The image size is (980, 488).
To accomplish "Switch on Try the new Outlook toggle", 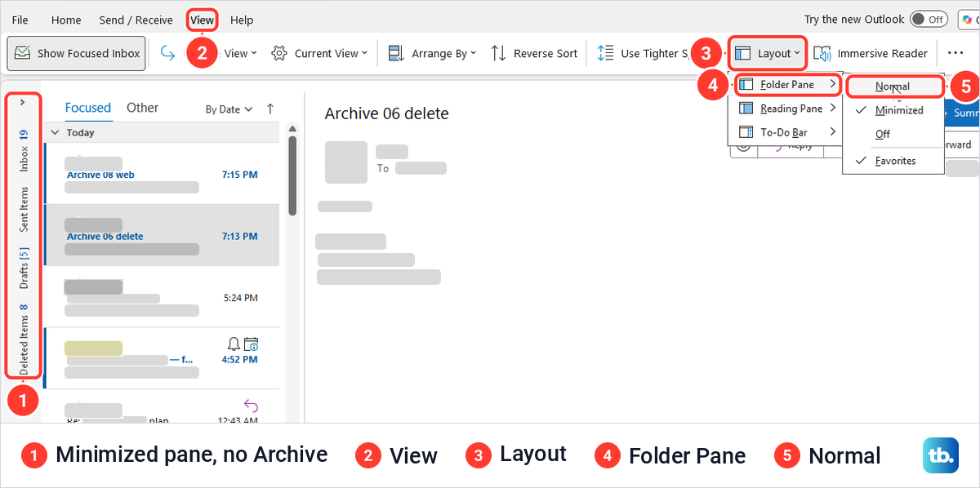I will click(x=928, y=19).
